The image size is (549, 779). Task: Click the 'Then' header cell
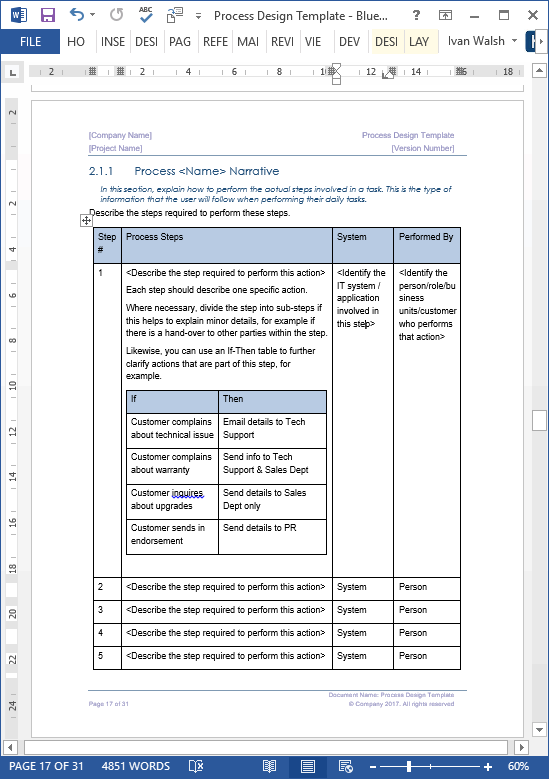(272, 402)
